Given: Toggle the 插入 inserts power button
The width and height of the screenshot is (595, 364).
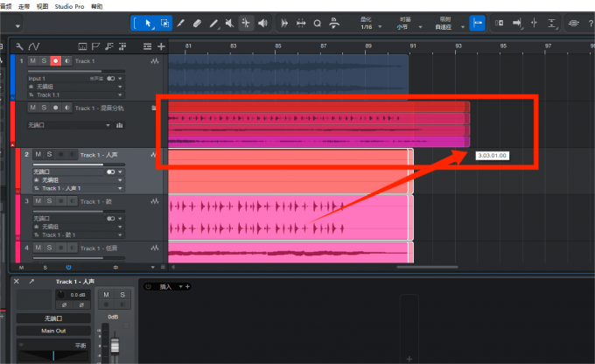Looking at the screenshot, I should (x=149, y=287).
